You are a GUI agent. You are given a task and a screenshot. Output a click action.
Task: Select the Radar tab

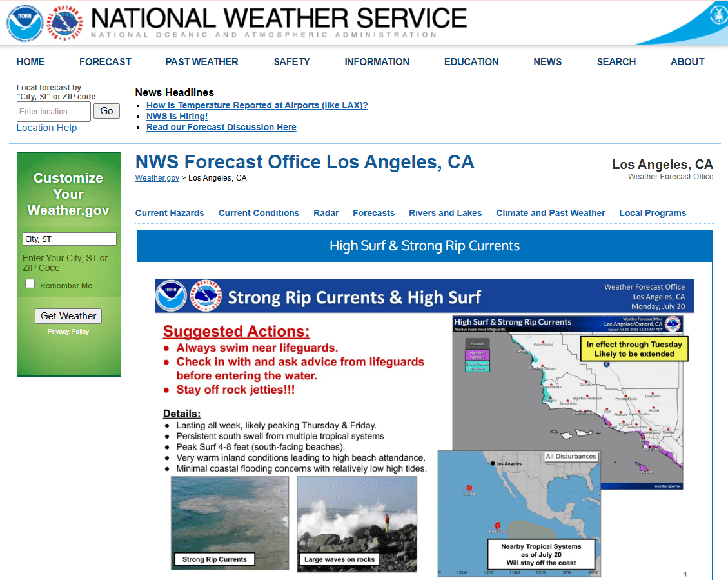point(326,213)
